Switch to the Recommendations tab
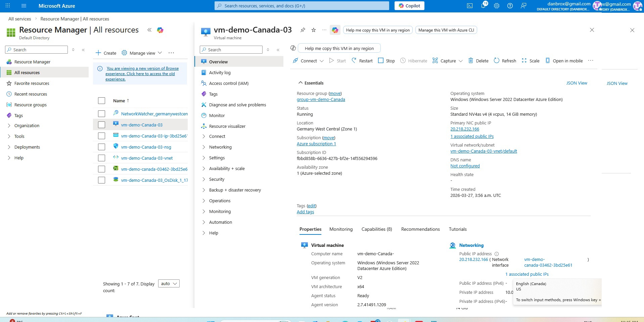644x322 pixels. pyautogui.click(x=420, y=229)
